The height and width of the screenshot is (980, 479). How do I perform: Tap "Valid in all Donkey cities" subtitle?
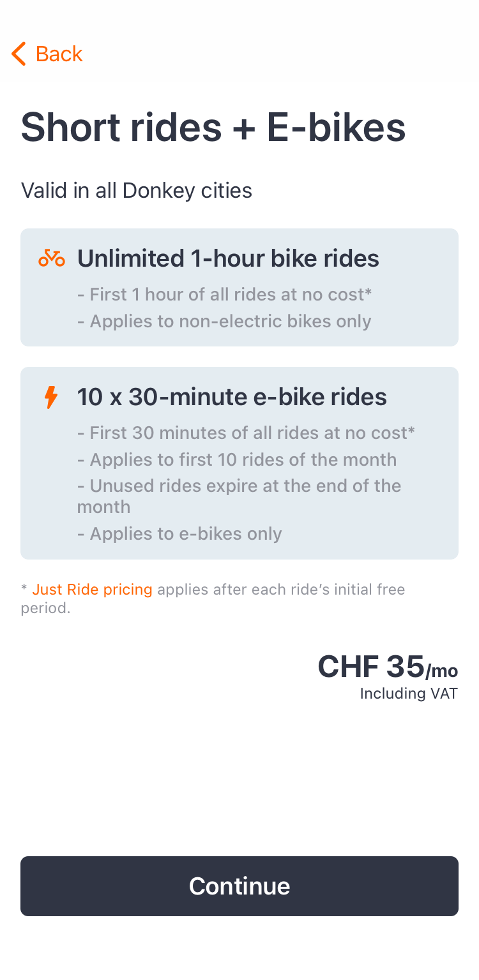point(136,190)
